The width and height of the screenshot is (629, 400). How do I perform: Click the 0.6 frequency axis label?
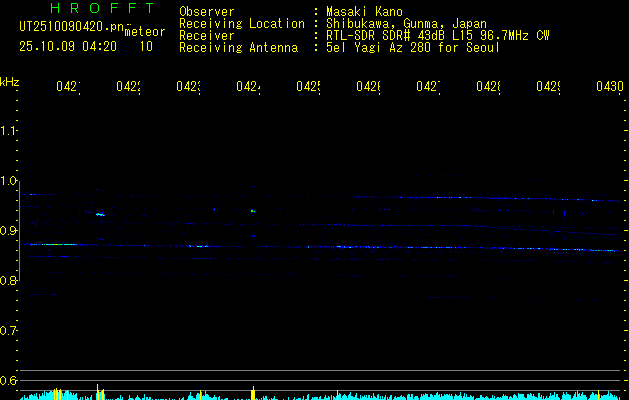tap(8, 380)
